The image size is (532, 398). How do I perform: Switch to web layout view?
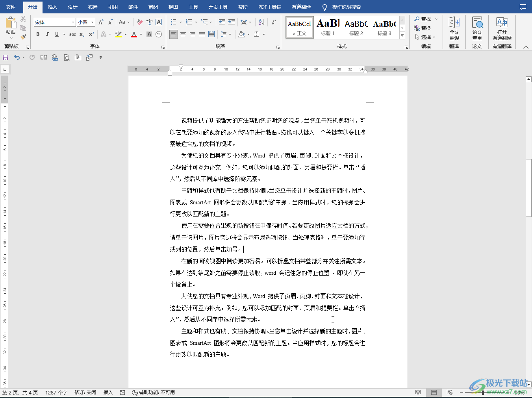(450, 392)
